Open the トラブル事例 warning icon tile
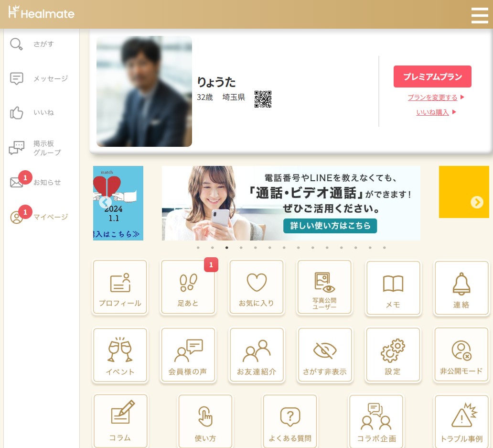The image size is (493, 448). [461, 422]
